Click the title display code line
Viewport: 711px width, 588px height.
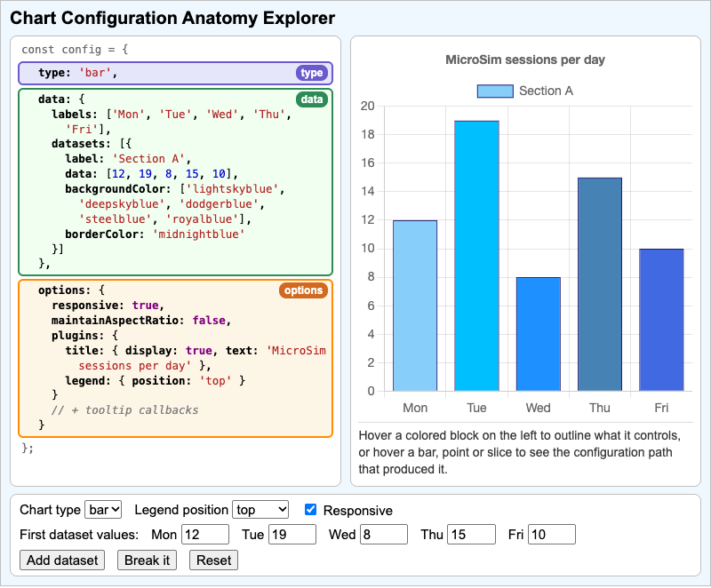pyautogui.click(x=196, y=351)
